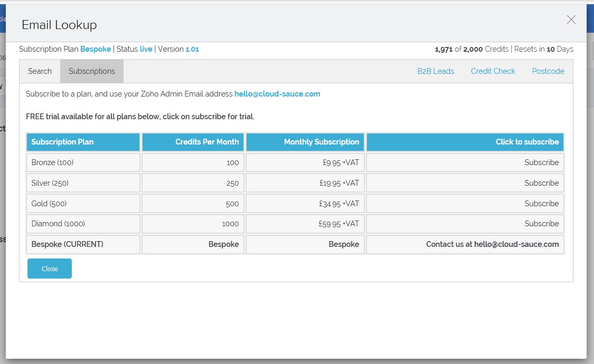The width and height of the screenshot is (594, 364).
Task: Select the Silver (250) plan cell
Action: pos(83,183)
